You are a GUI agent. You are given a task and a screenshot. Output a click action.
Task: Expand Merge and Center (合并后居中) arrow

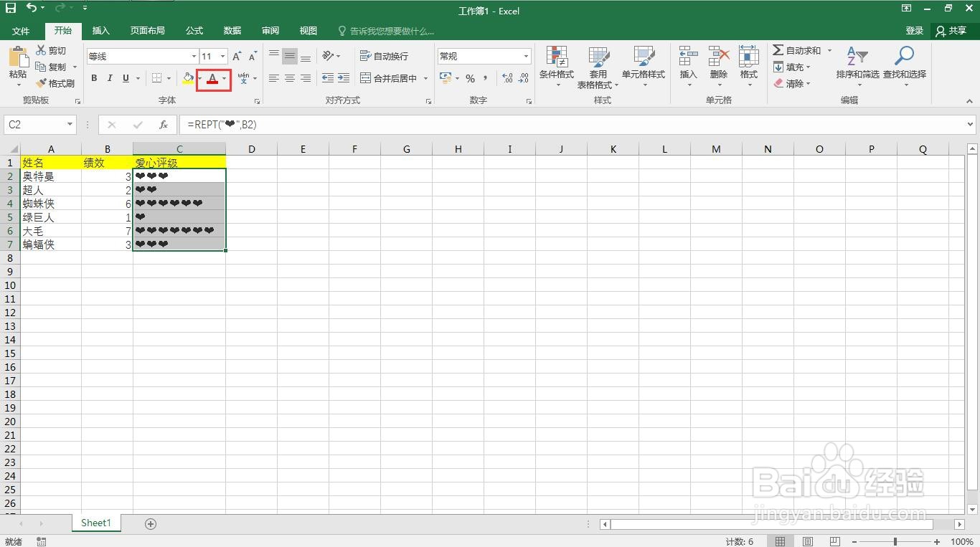[x=425, y=78]
